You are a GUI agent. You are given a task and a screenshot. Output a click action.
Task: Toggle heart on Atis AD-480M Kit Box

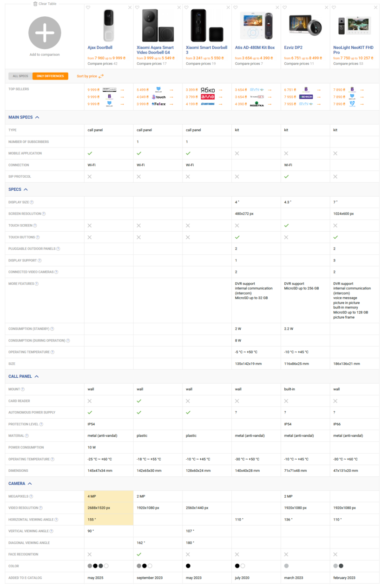(236, 7)
